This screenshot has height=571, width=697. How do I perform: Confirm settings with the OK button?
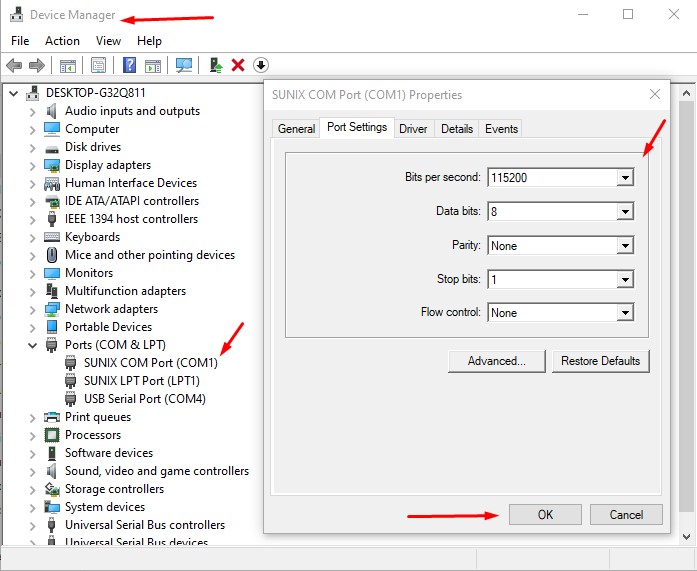545,515
